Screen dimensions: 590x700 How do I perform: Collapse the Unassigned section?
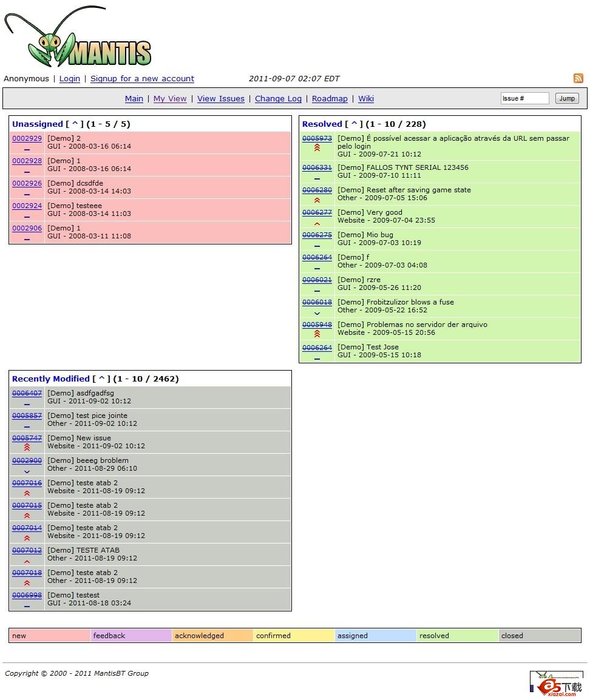[x=75, y=123]
